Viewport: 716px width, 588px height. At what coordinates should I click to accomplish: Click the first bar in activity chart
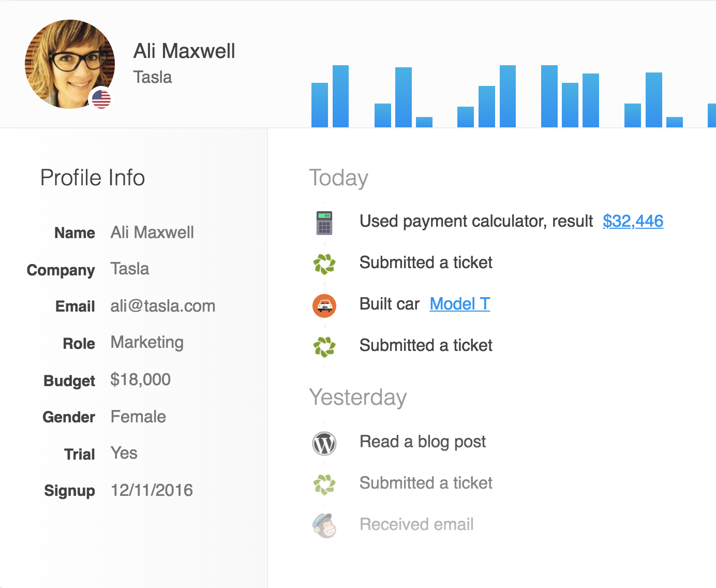coord(319,105)
